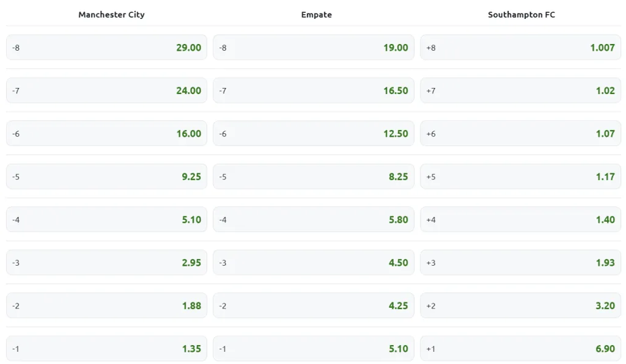Bet on Manchester City -3 at 2.95

tap(106, 262)
